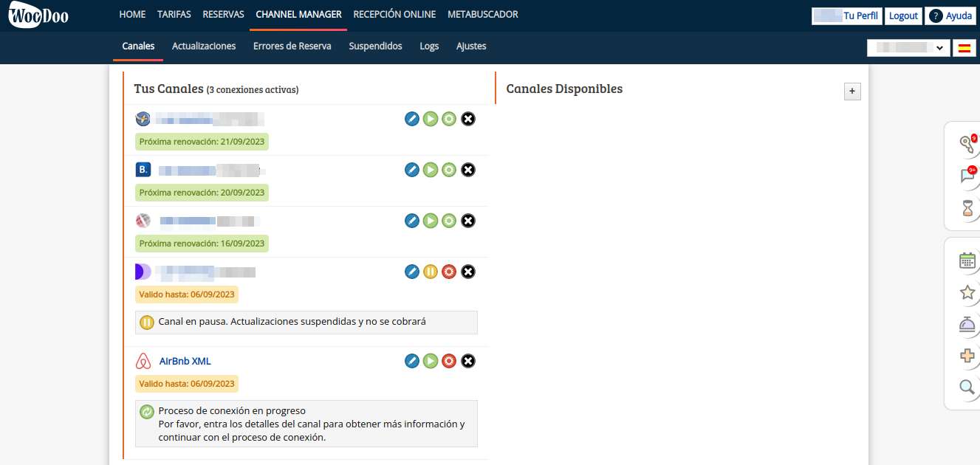Click the green play icon for 21/09/2023 renewal channel
Viewport: 980px width, 465px height.
(431, 119)
